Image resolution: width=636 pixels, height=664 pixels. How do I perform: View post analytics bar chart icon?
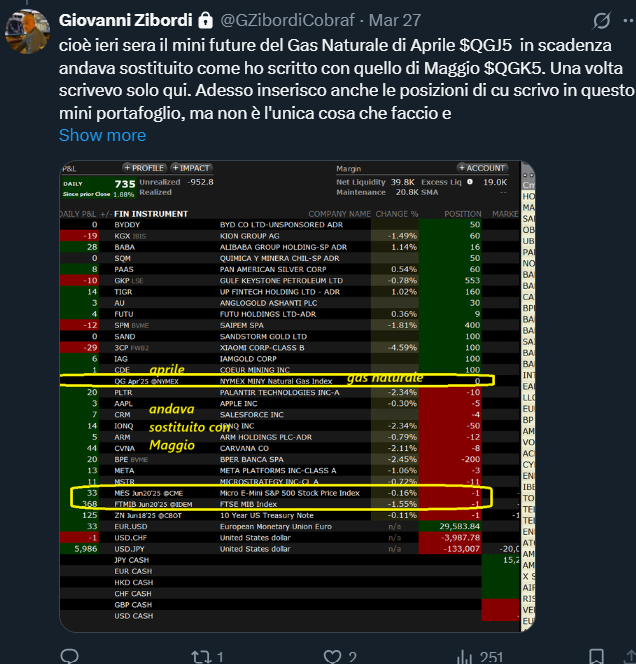coord(465,656)
